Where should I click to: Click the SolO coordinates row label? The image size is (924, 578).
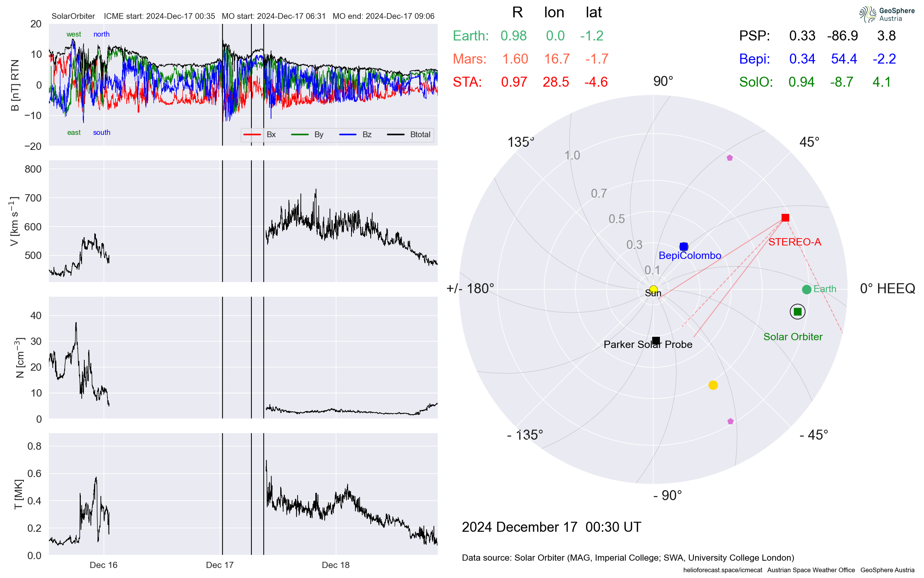756,82
